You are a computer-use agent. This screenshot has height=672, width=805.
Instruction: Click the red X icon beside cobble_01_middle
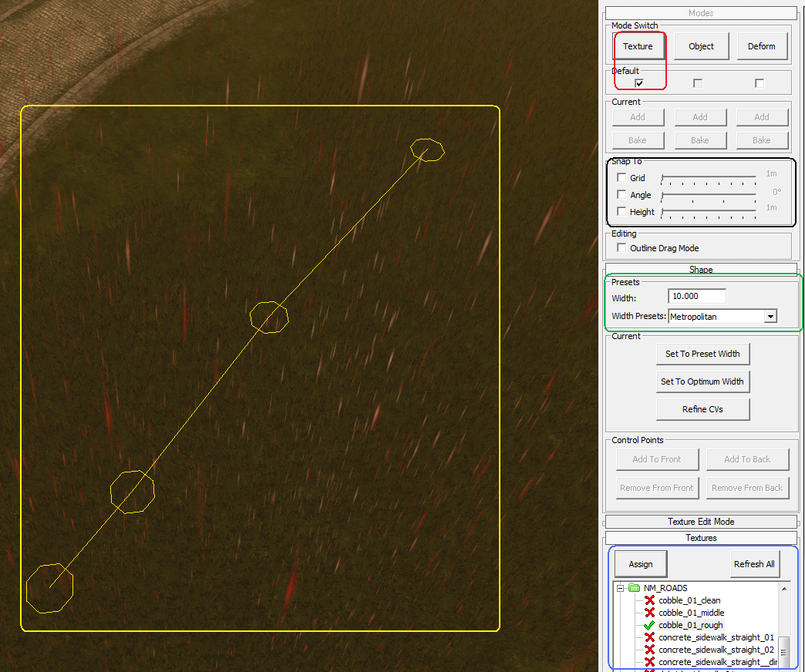[651, 612]
